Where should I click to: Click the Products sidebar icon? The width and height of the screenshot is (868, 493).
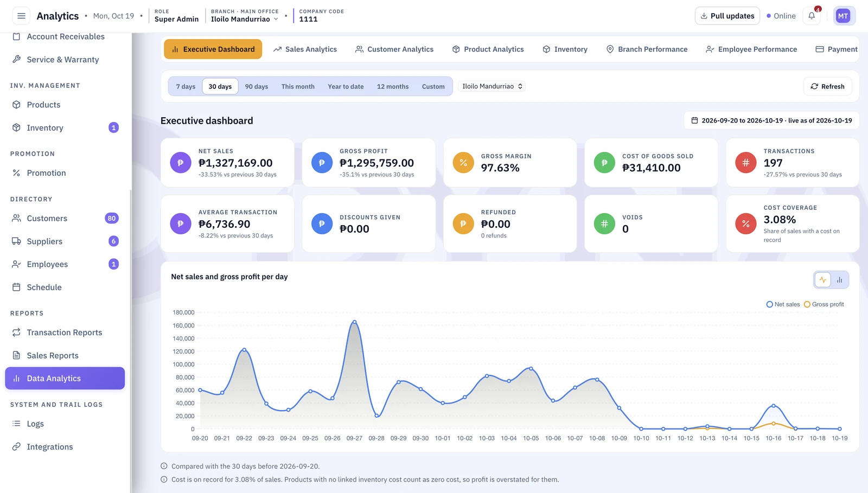(x=16, y=105)
